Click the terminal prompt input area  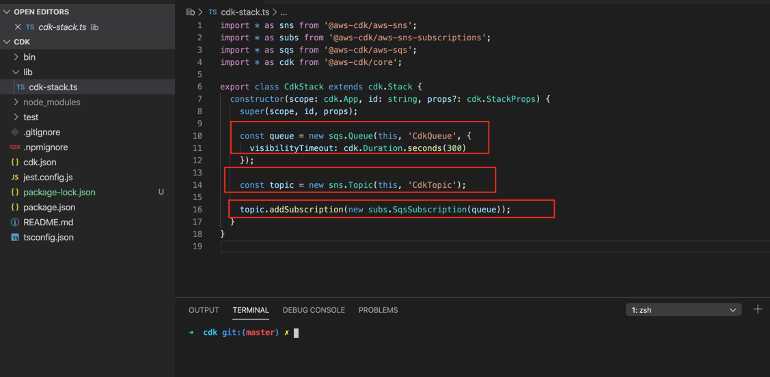coord(296,333)
